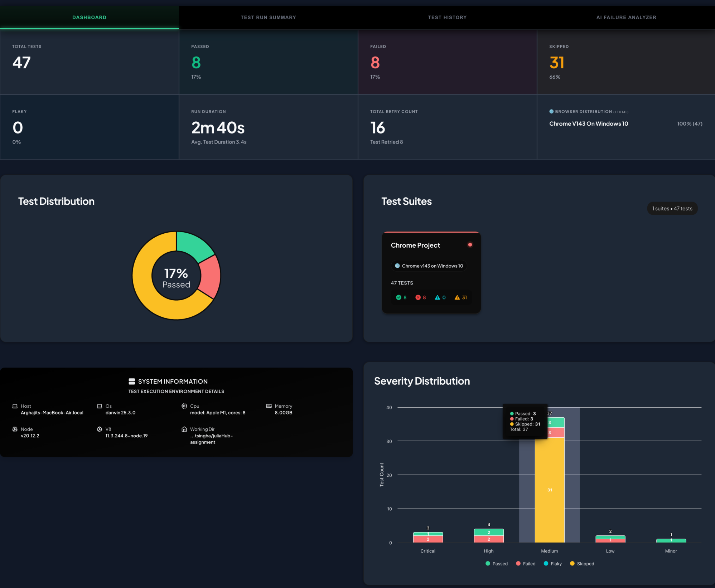Toggle the Skipped series in the severity legend
Viewport: 715px width, 588px height.
(582, 564)
